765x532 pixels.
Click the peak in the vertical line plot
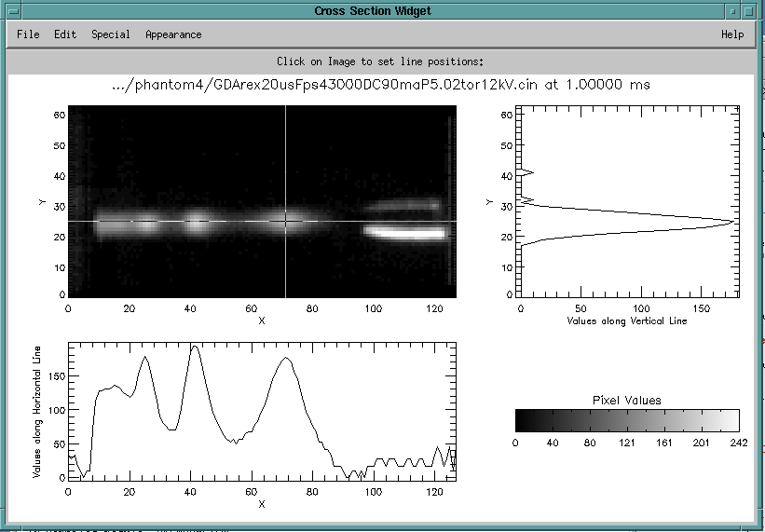(x=732, y=222)
